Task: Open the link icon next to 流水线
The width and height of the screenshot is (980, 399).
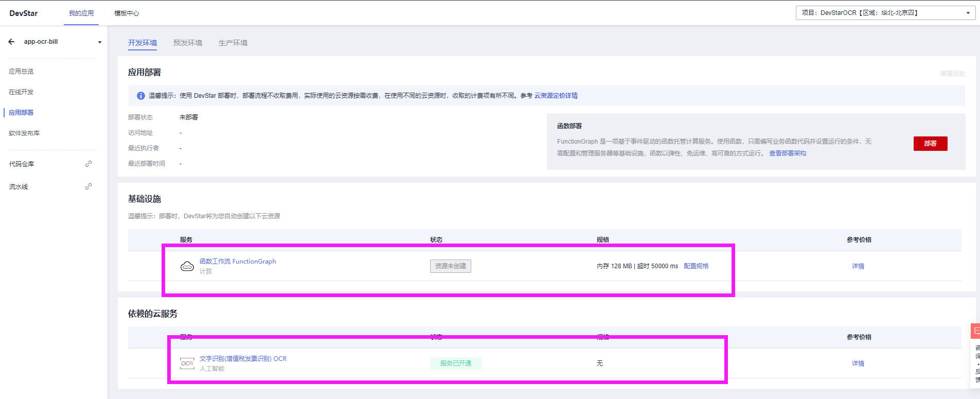Action: click(x=88, y=186)
